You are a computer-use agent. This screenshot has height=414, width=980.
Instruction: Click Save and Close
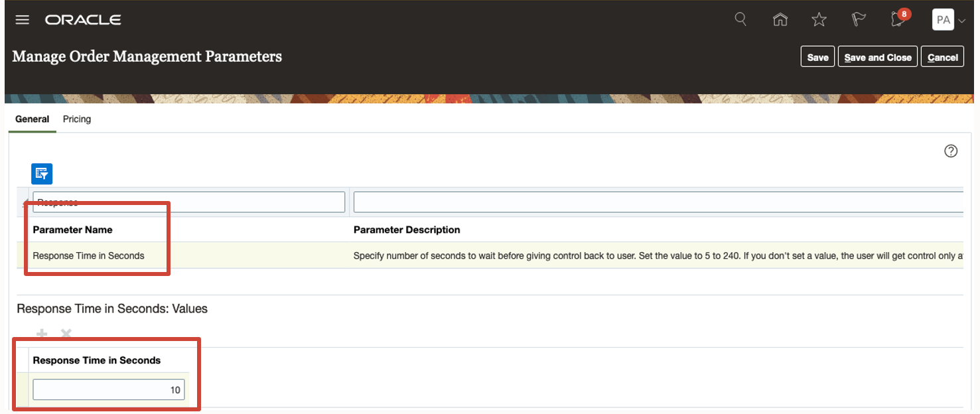[877, 56]
